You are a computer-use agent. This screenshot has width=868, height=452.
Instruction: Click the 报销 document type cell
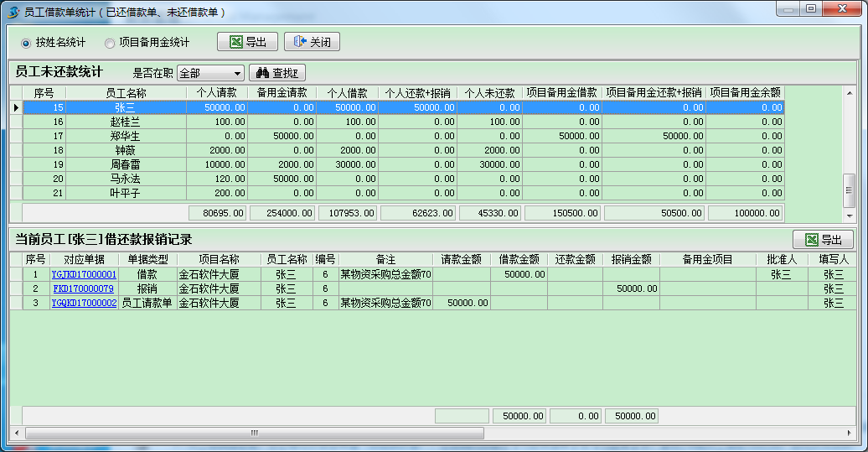tap(147, 288)
